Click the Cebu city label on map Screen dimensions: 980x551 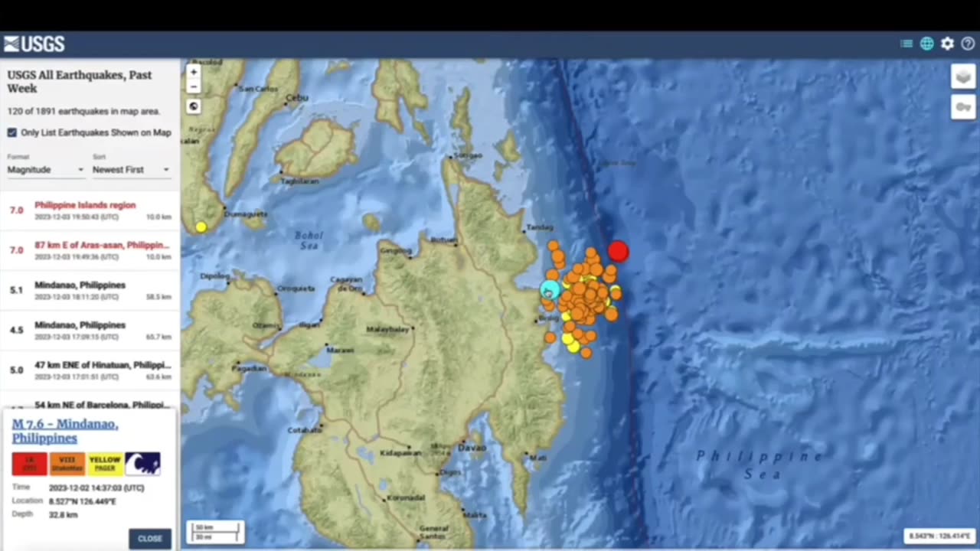(296, 98)
